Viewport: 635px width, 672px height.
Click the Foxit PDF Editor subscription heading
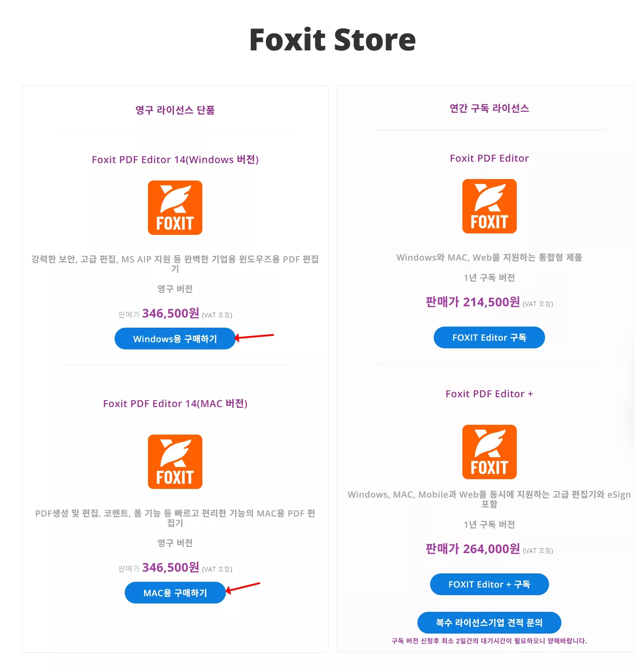click(489, 158)
